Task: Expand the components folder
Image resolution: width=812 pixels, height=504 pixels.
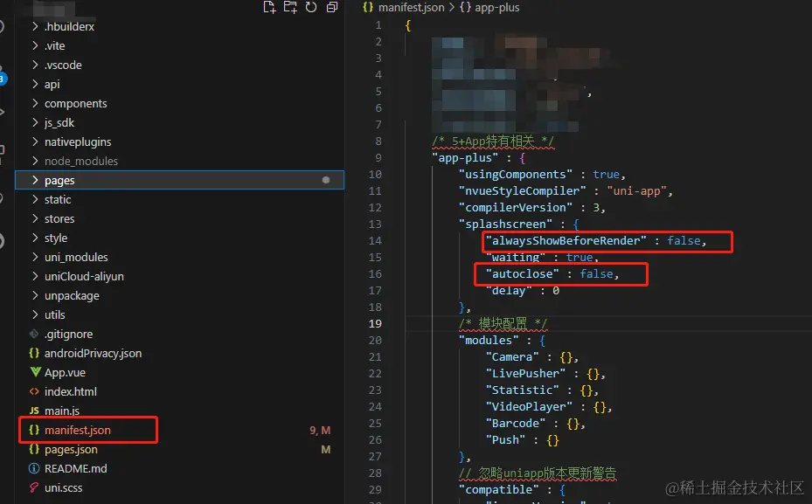Action: [x=35, y=103]
